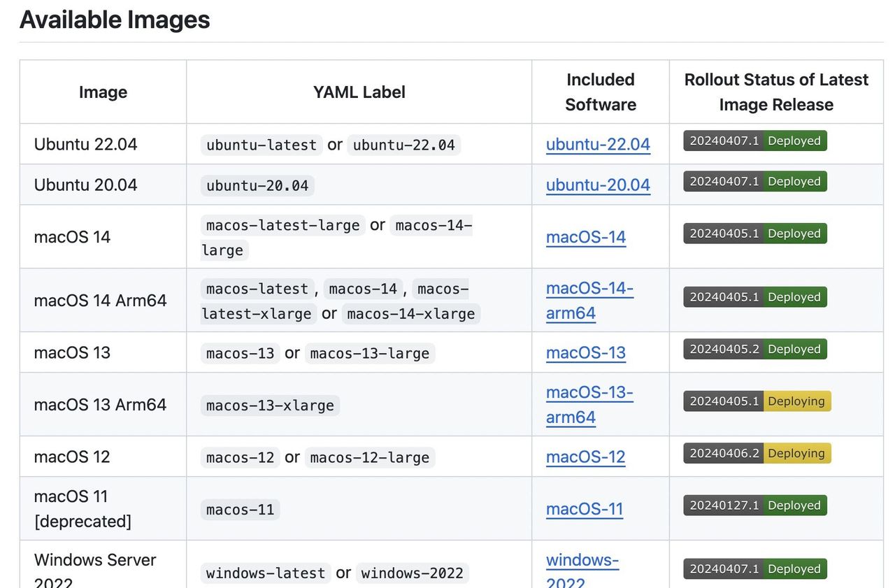This screenshot has height=588, width=895.
Task: Select the macos-13-xlarge YAML label
Action: pos(271,406)
